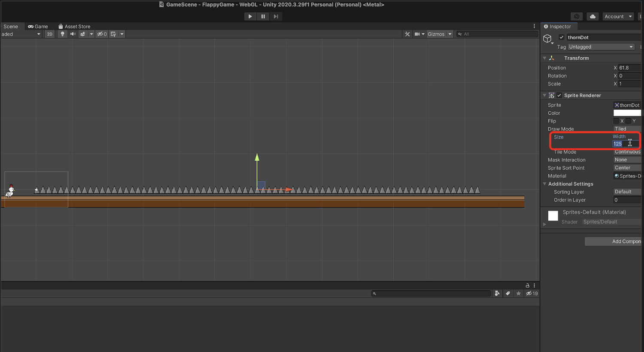Open Unity cloud services icon

coord(592,16)
